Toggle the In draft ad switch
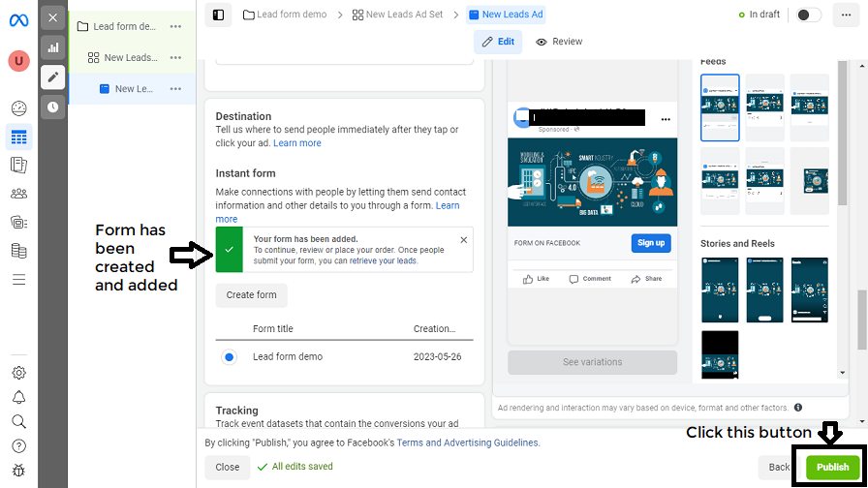The height and width of the screenshot is (488, 868). (808, 15)
